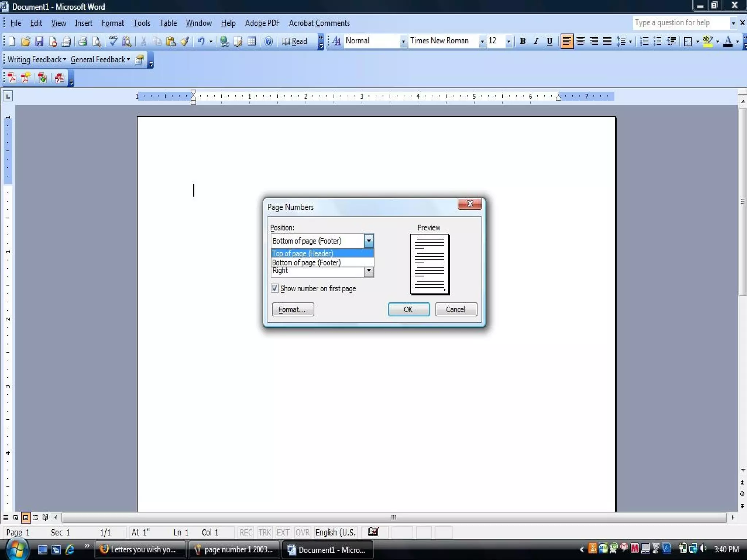Click the Italic formatting icon

536,41
